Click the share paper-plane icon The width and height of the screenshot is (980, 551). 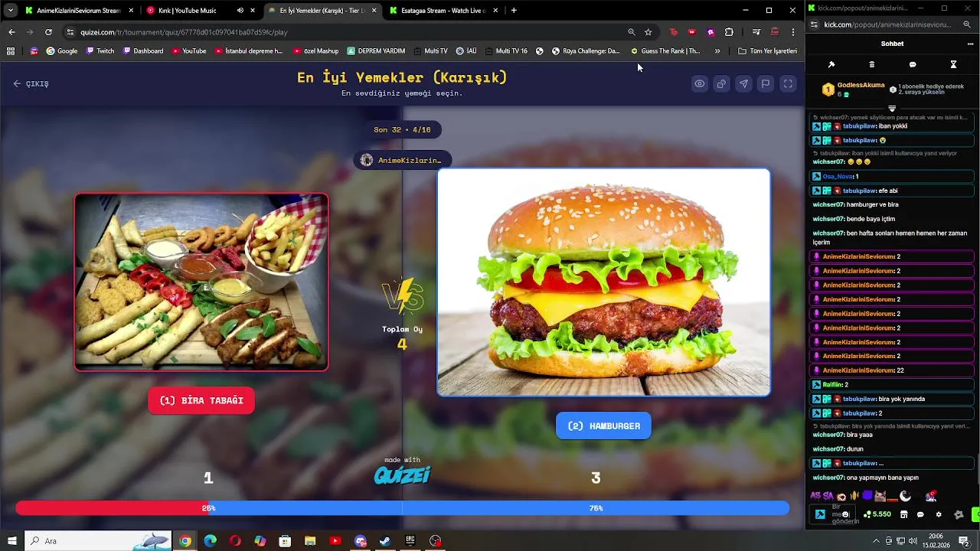point(743,84)
